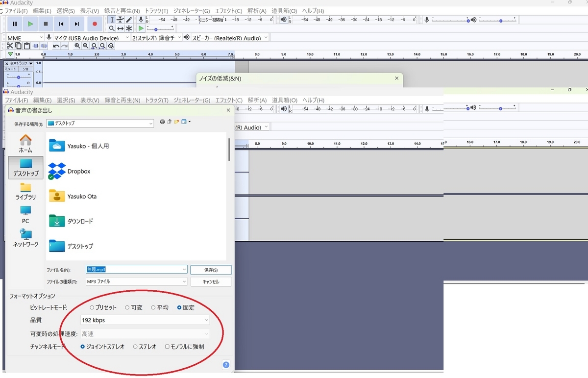Click the speaker playback meter icon
The width and height of the screenshot is (588, 378).
284,20
